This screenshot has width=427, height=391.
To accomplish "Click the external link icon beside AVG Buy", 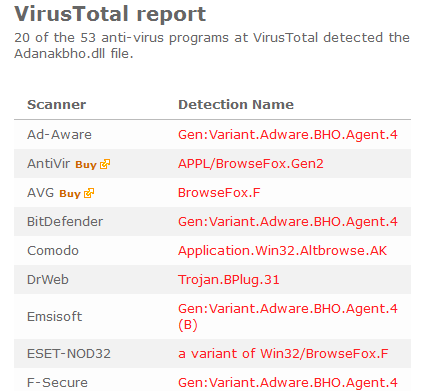I will tap(89, 193).
